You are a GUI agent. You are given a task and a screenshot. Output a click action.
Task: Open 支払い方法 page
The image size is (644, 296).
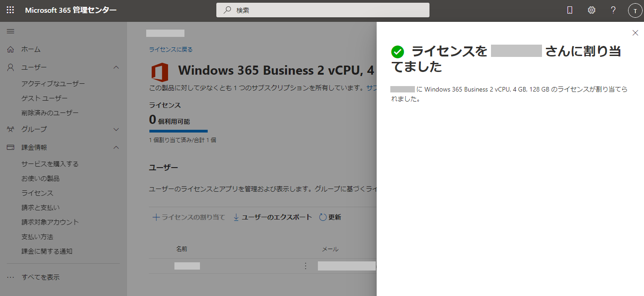tap(37, 237)
